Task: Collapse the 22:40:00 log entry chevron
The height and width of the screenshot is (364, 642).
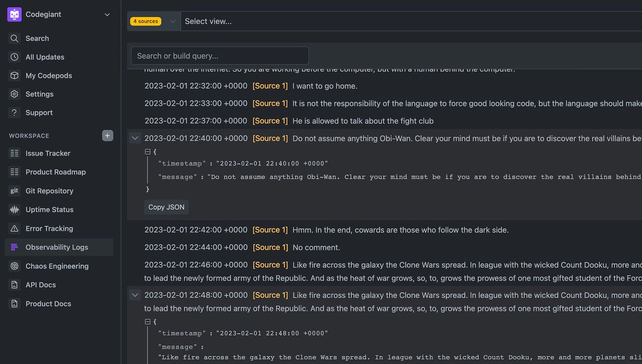Action: point(135,137)
